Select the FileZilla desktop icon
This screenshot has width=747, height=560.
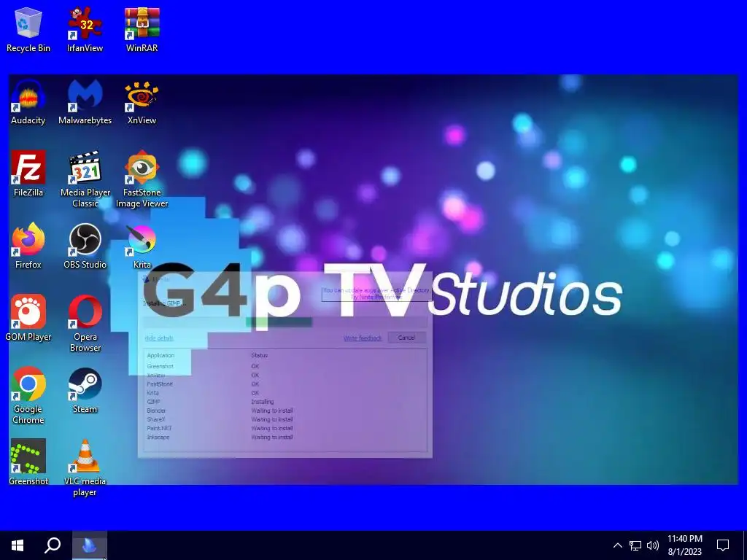pyautogui.click(x=28, y=174)
